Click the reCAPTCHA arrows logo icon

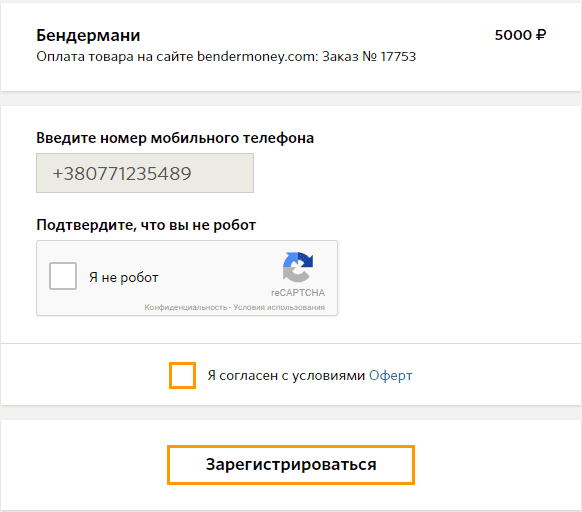coord(298,267)
